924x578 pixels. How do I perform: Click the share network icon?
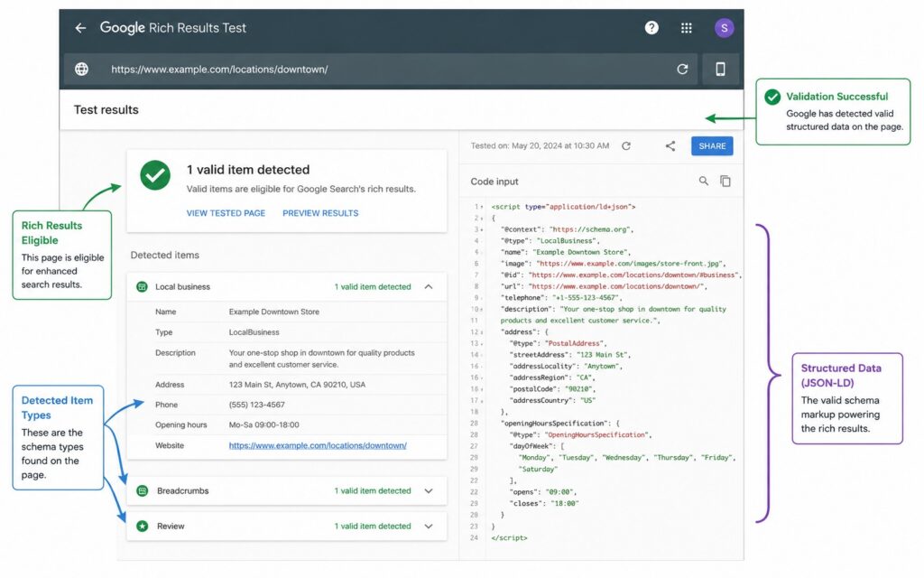pos(670,145)
